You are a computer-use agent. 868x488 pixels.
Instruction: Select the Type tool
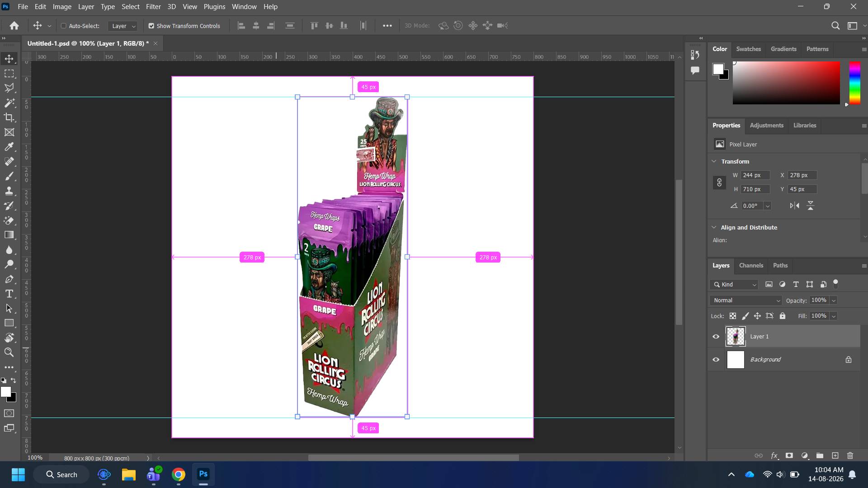click(9, 294)
